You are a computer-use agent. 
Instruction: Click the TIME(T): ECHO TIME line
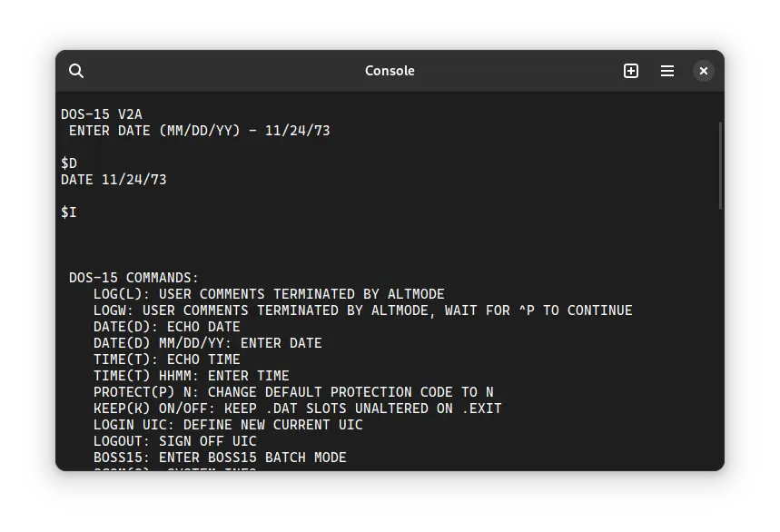166,360
